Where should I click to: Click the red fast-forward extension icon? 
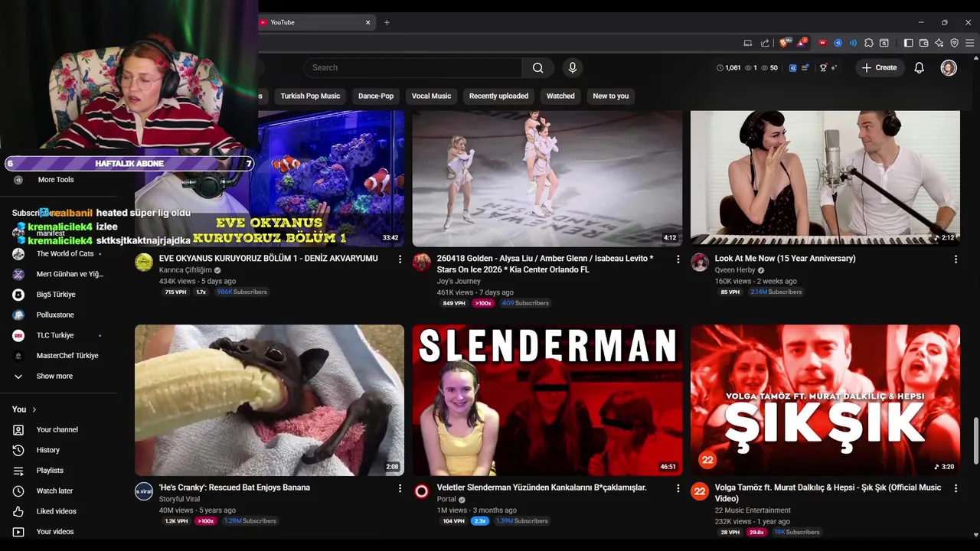tap(823, 43)
